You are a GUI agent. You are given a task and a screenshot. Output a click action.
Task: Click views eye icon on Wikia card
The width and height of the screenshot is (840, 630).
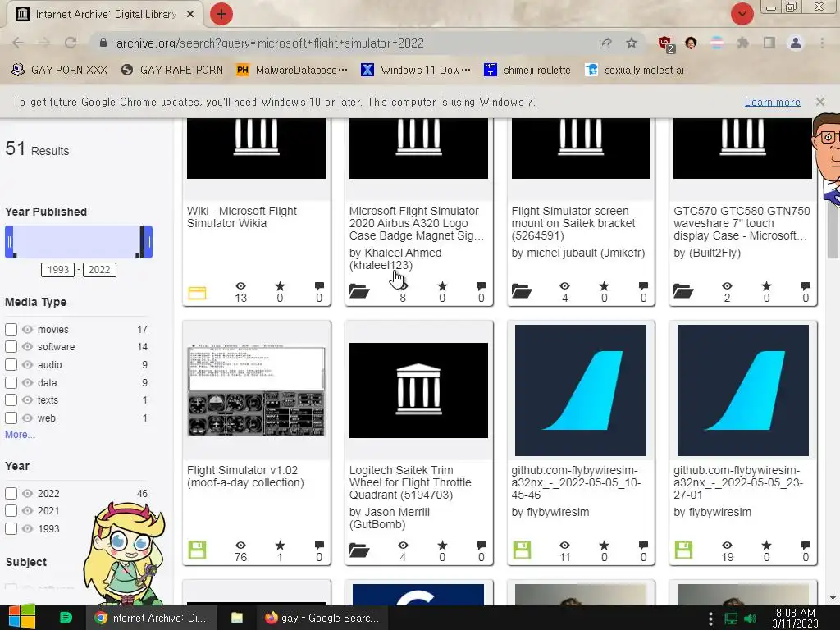pyautogui.click(x=241, y=286)
